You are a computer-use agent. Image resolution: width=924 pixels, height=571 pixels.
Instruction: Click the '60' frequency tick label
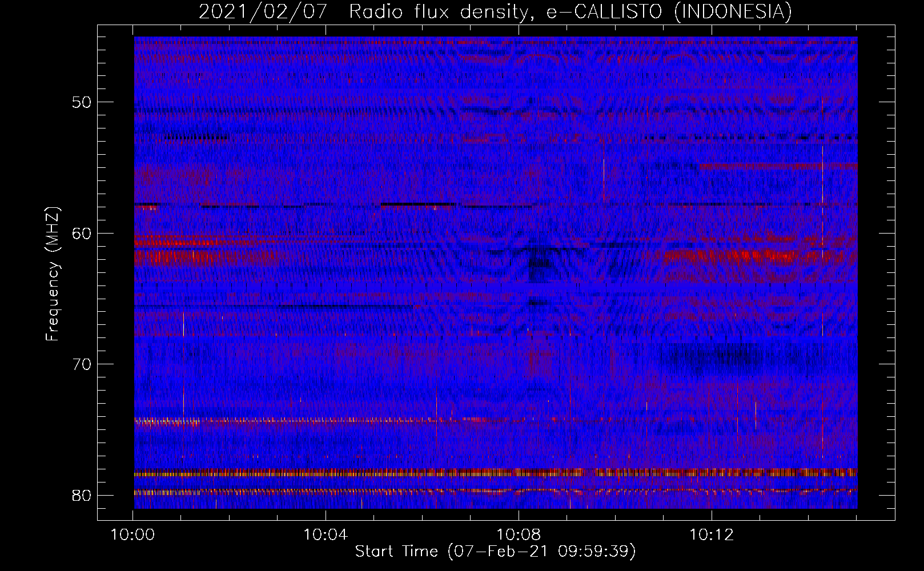82,233
